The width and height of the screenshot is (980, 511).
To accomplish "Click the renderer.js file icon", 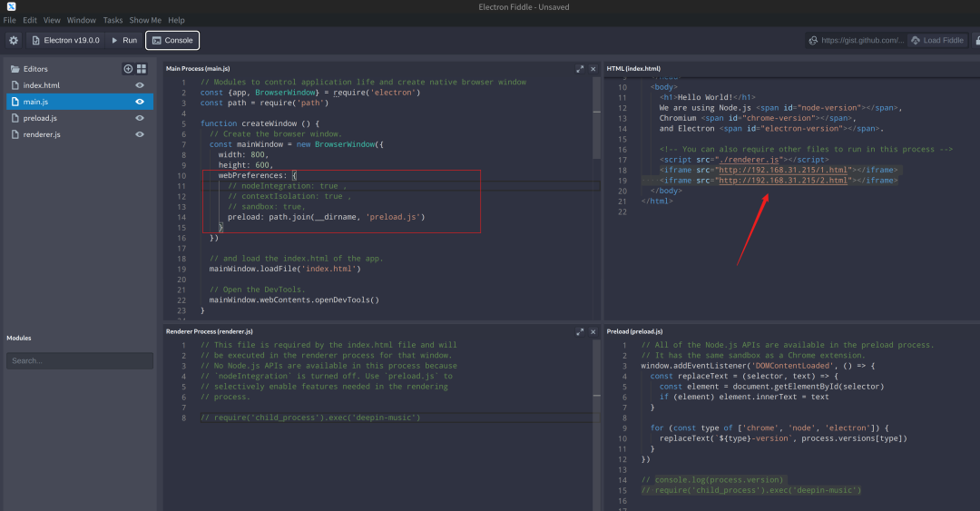I will pyautogui.click(x=15, y=134).
